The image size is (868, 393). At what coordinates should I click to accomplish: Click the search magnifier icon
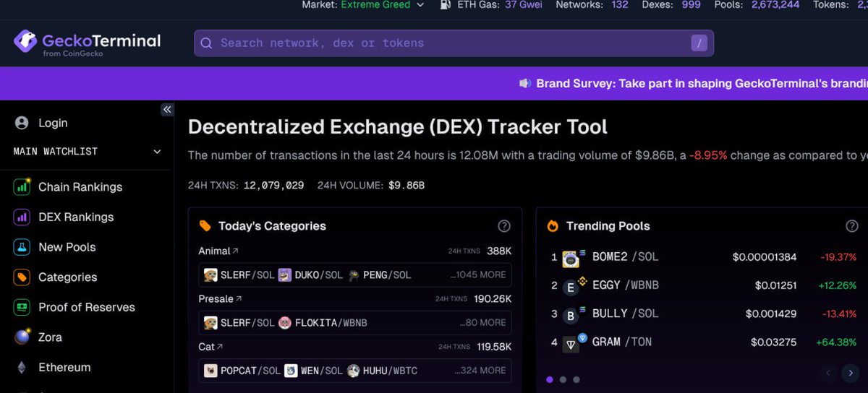206,43
